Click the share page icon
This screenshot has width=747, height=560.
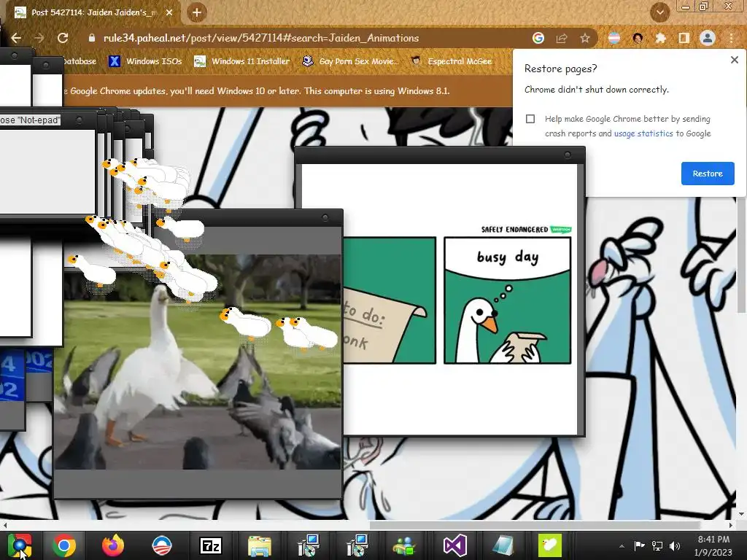point(562,38)
